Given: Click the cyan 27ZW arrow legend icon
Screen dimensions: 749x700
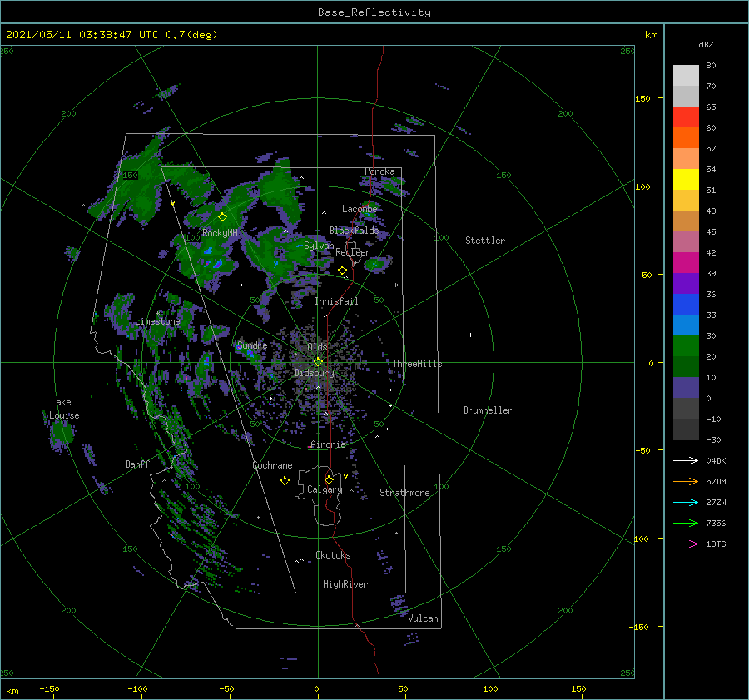Looking at the screenshot, I should pos(686,502).
